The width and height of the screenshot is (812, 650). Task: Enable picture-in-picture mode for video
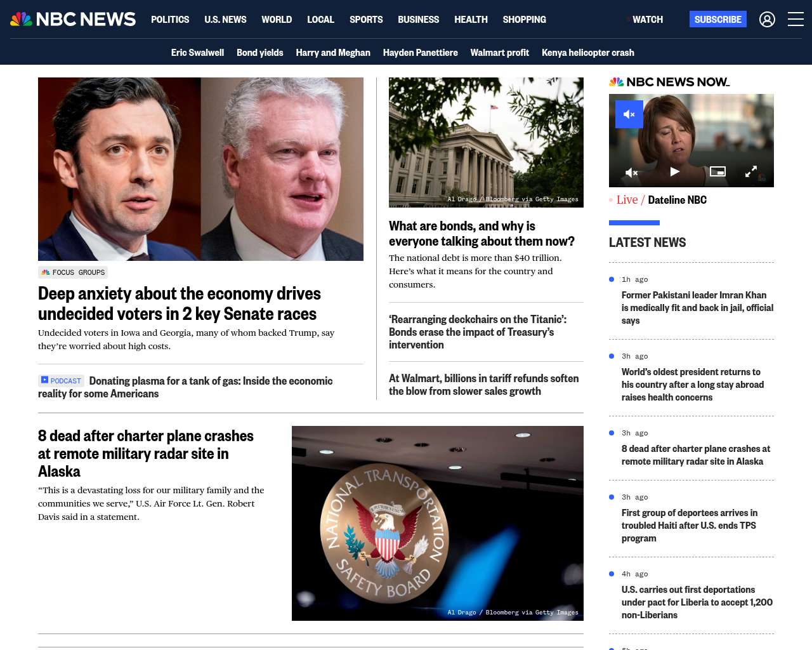point(717,171)
